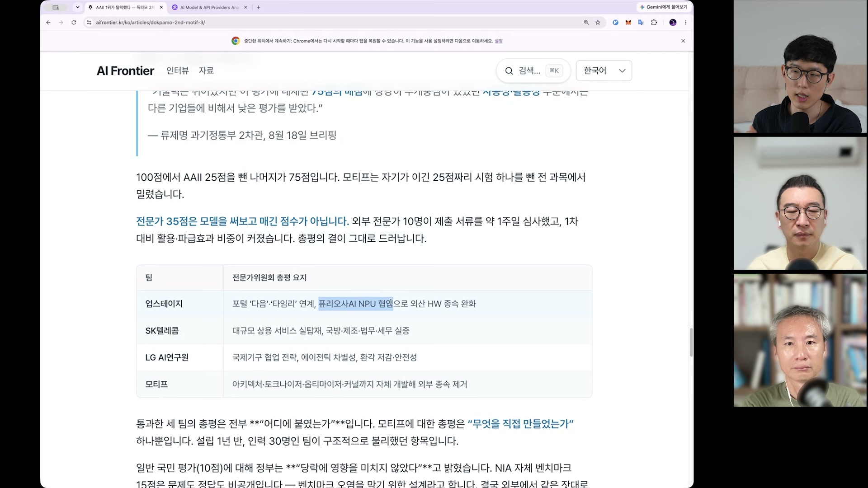This screenshot has width=868, height=488.
Task: Click the highlighted 전문가 35점은 모델을 text
Action: click(x=242, y=221)
